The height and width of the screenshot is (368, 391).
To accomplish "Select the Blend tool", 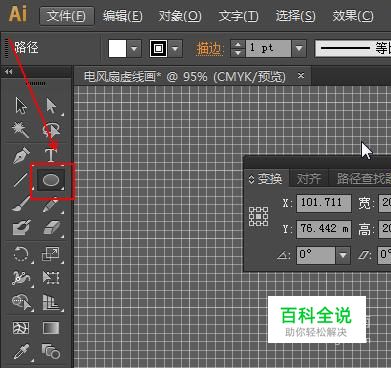I will click(51, 351).
